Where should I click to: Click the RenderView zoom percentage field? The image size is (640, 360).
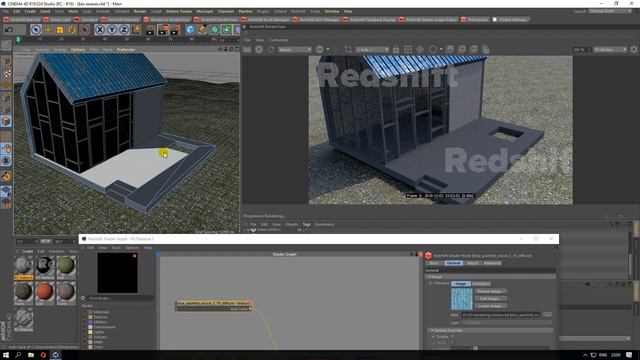(581, 49)
